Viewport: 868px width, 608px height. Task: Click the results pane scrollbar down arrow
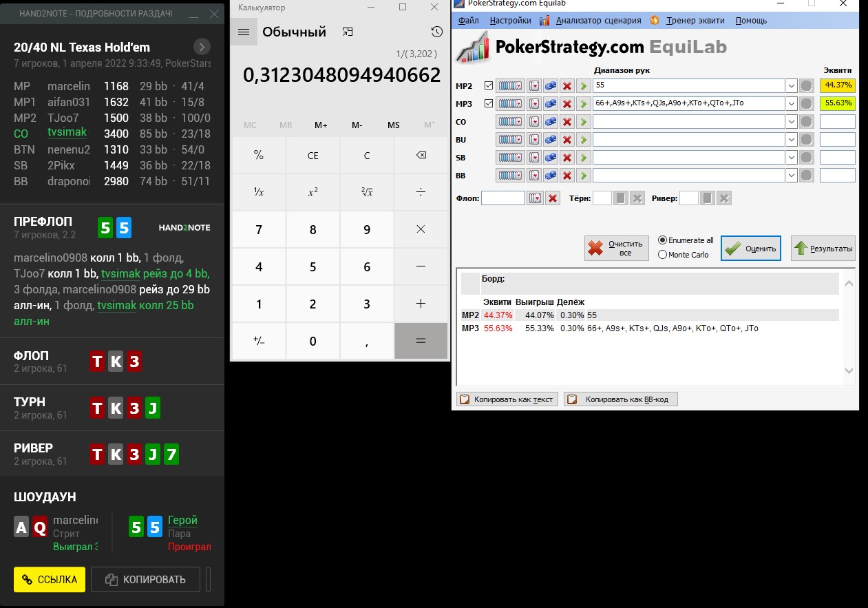point(849,371)
